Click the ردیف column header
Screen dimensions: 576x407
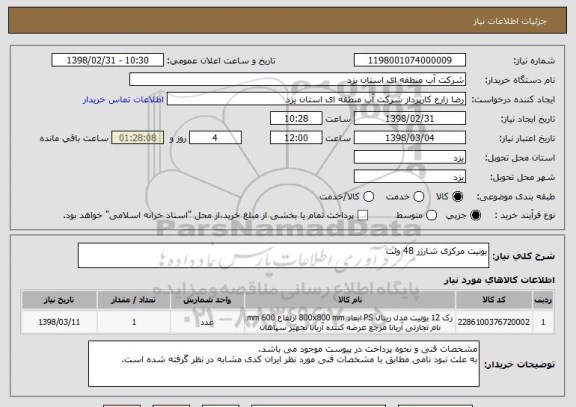[x=543, y=300]
